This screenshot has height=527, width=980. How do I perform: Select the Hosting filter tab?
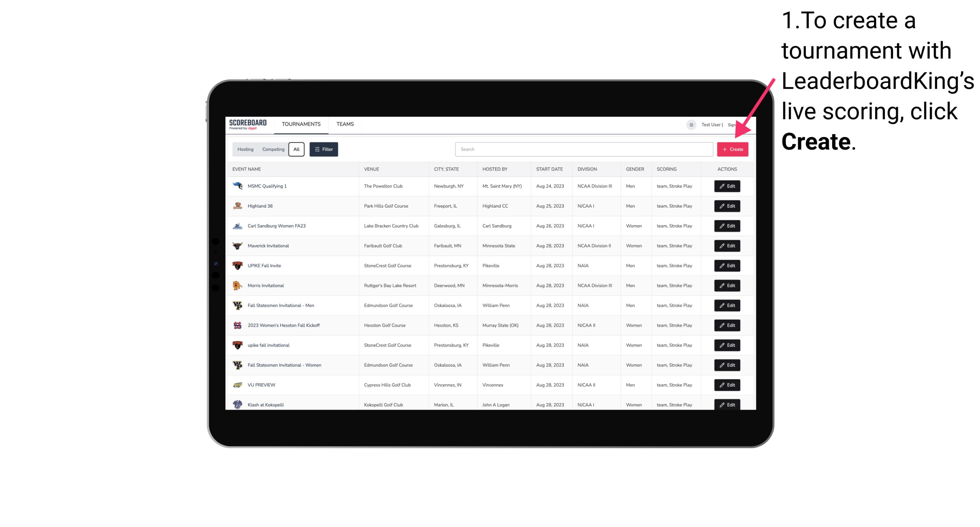pos(245,149)
